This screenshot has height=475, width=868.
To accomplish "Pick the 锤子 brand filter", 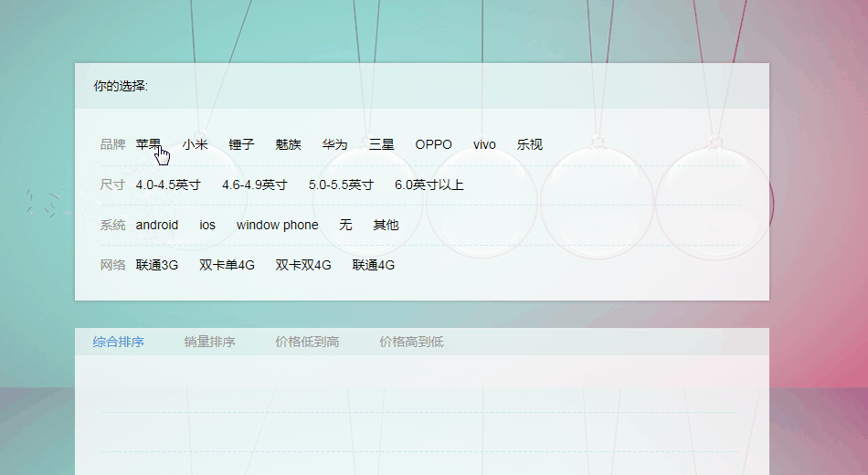I will (x=241, y=144).
